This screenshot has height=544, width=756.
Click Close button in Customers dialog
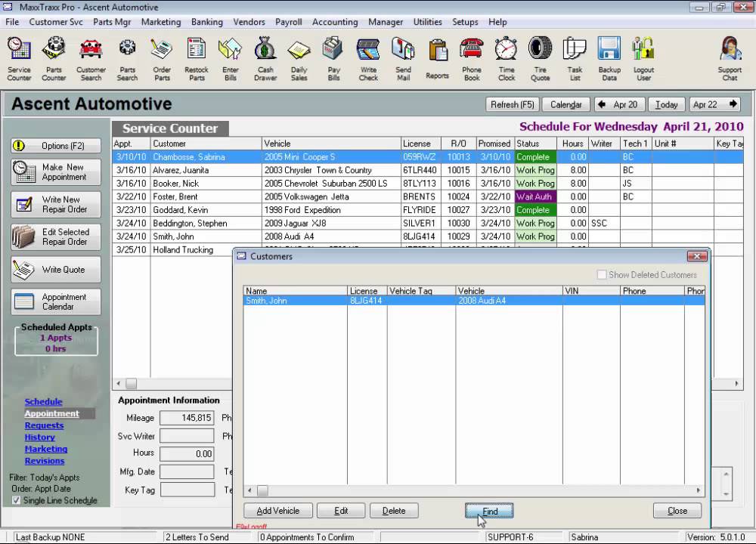(x=677, y=511)
